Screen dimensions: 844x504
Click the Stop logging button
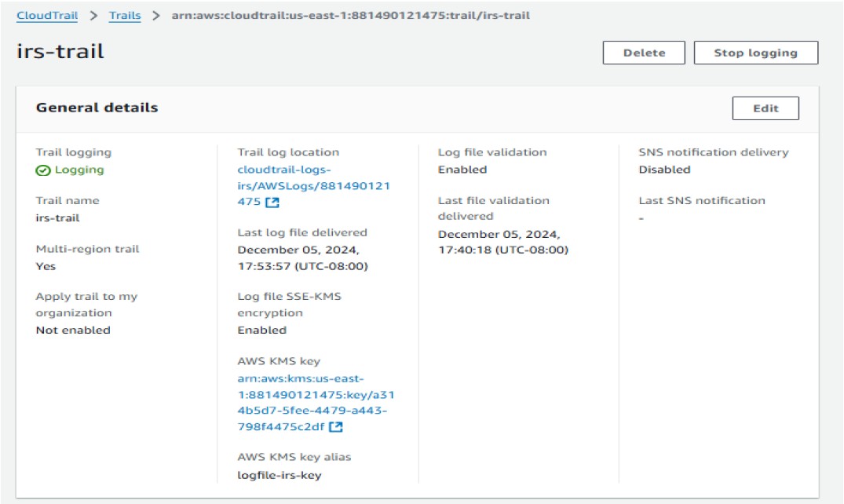pyautogui.click(x=756, y=53)
